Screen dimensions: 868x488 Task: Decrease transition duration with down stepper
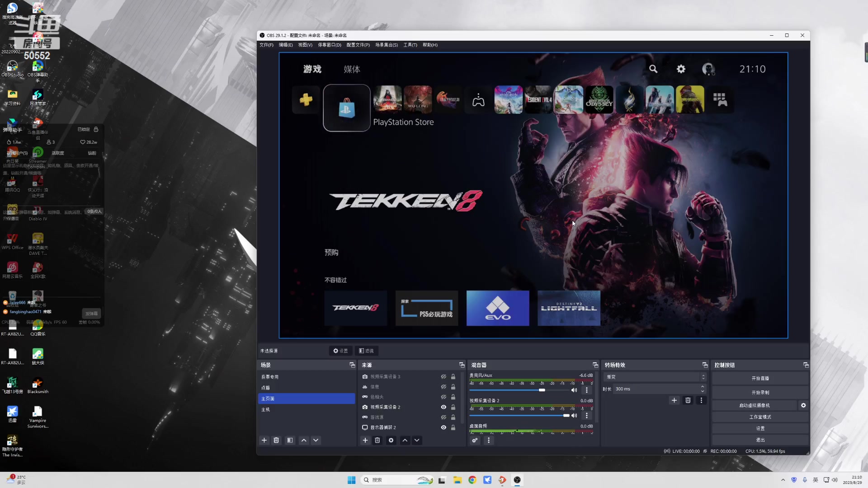703,391
